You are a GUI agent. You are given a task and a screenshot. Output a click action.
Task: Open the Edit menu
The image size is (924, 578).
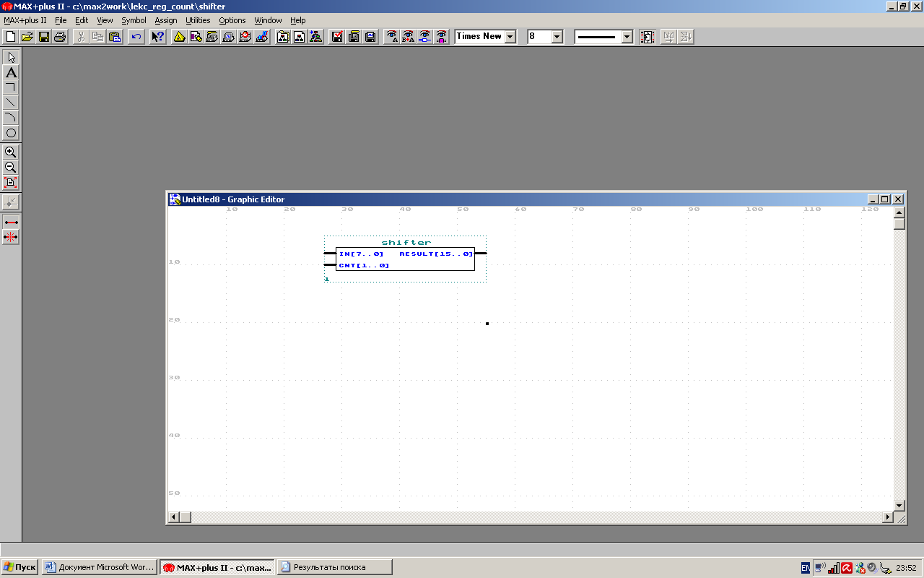click(82, 20)
